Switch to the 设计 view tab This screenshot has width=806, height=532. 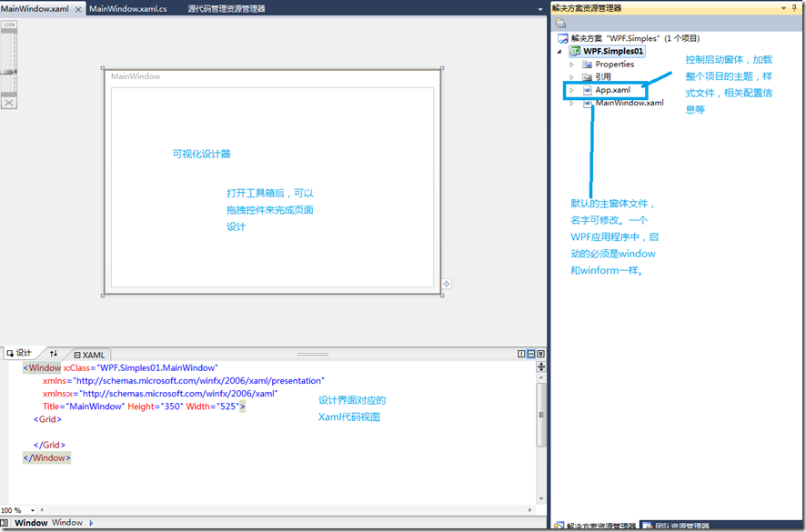[19, 353]
